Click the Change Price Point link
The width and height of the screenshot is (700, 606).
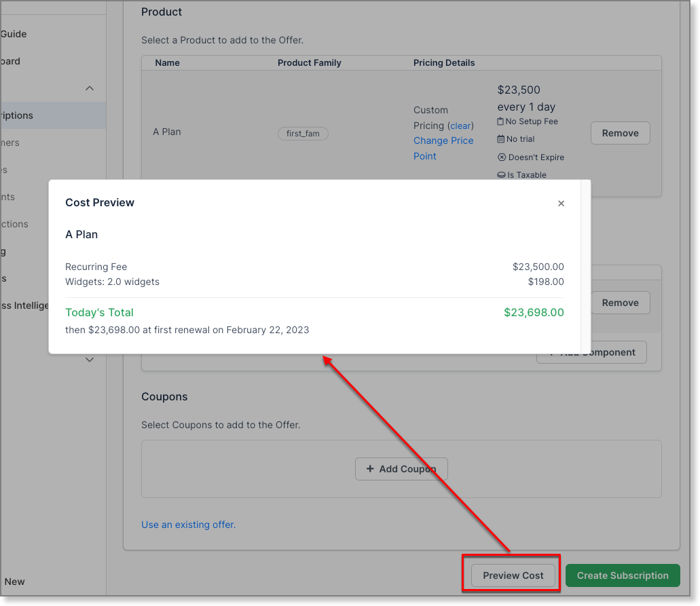443,148
